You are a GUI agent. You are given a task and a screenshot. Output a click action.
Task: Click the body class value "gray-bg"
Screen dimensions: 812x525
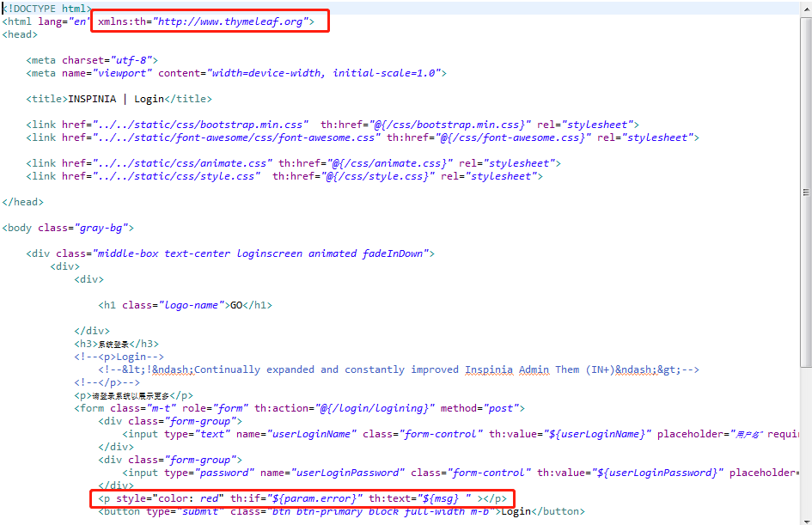[101, 228]
